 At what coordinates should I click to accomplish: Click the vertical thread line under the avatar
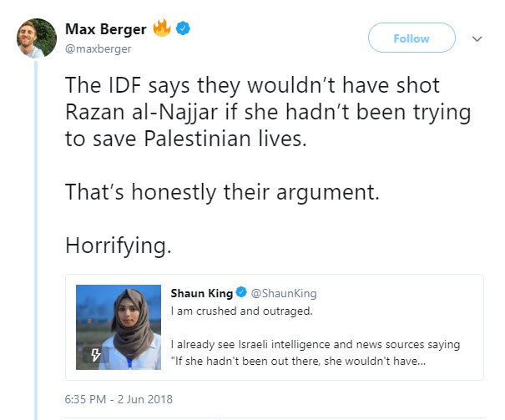click(36, 240)
